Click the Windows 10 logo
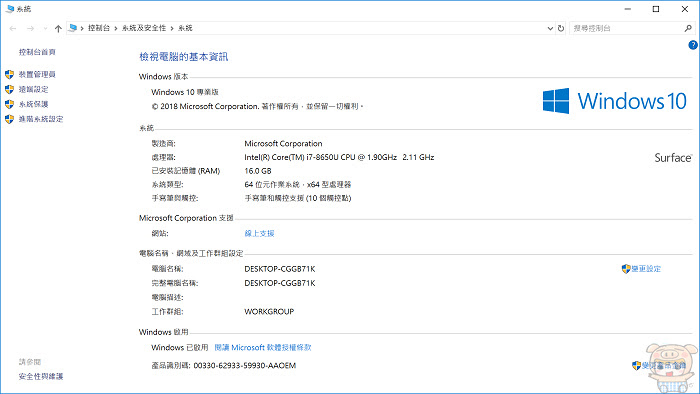The image size is (700, 394). point(615,101)
